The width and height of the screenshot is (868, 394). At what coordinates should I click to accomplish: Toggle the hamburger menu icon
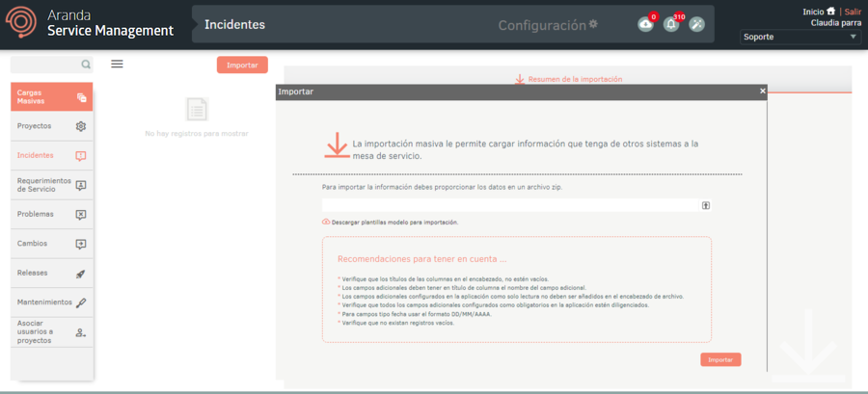point(117,65)
